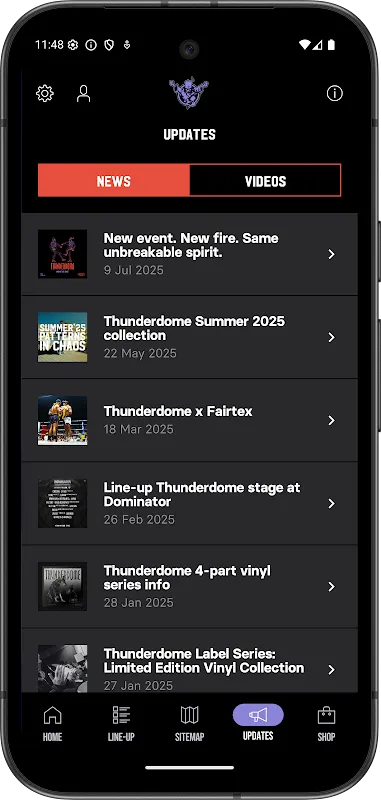
Task: Tap chevron beside 4-part vinyl series info
Action: tap(332, 586)
